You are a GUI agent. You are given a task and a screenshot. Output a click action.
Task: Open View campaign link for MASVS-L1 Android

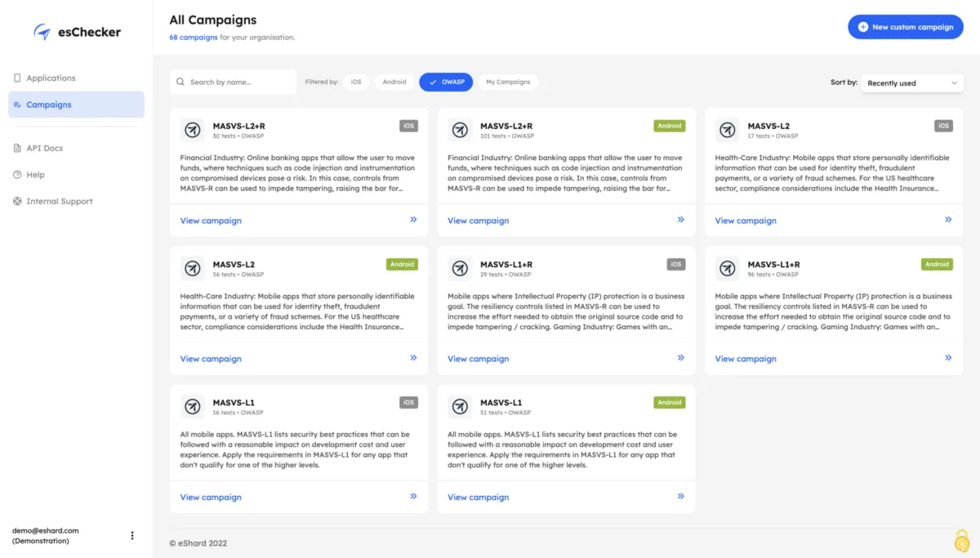[478, 497]
